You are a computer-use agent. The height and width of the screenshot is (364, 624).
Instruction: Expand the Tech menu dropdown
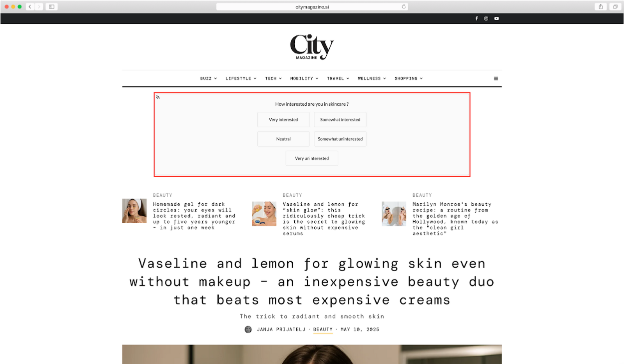273,78
